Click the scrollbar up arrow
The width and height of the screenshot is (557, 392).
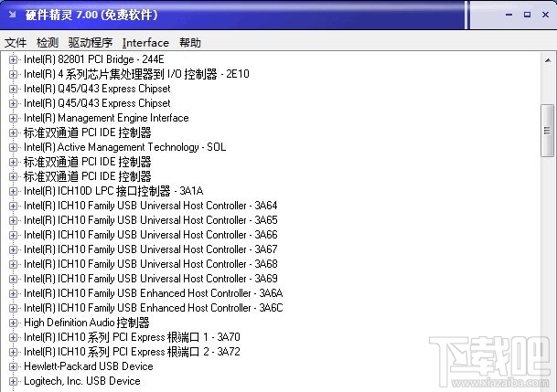(x=548, y=60)
